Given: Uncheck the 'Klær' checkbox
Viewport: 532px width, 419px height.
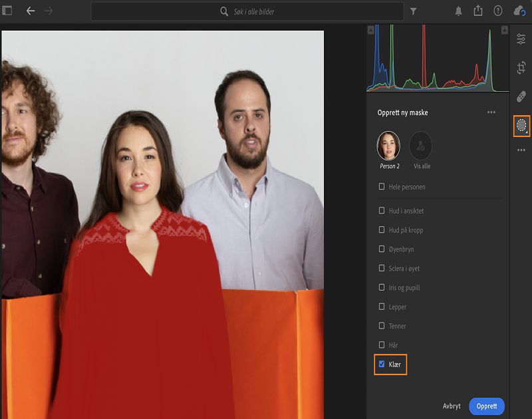Looking at the screenshot, I should pyautogui.click(x=382, y=364).
